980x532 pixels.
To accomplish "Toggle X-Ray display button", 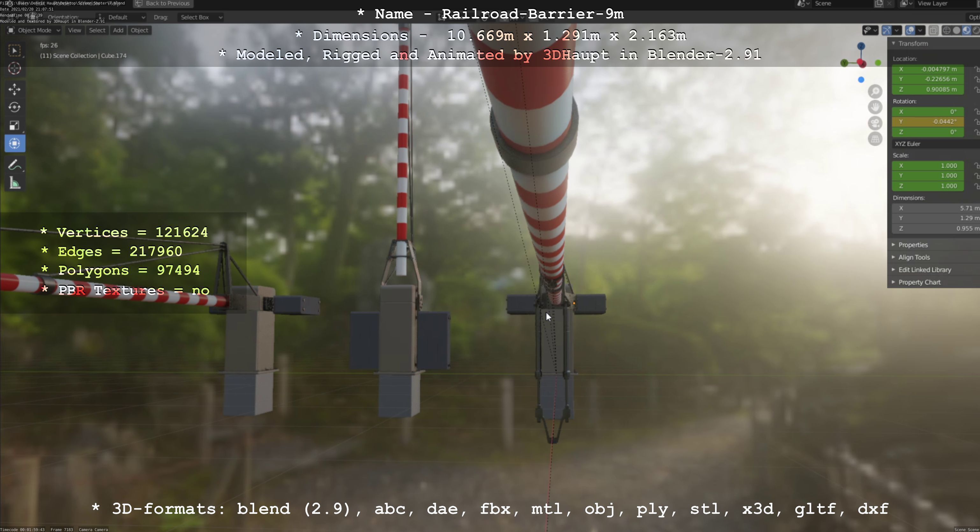I will pyautogui.click(x=933, y=31).
